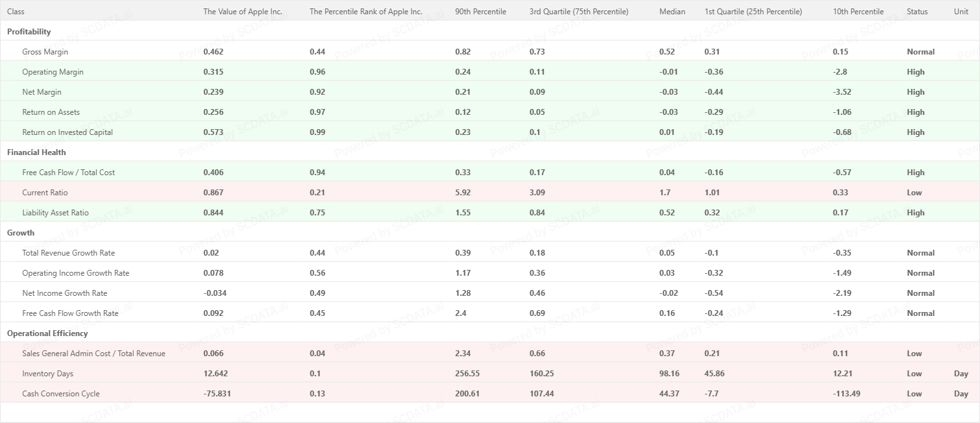Viewport: 980px width, 423px height.
Task: Collapse the Financial Health group row
Action: (36, 152)
